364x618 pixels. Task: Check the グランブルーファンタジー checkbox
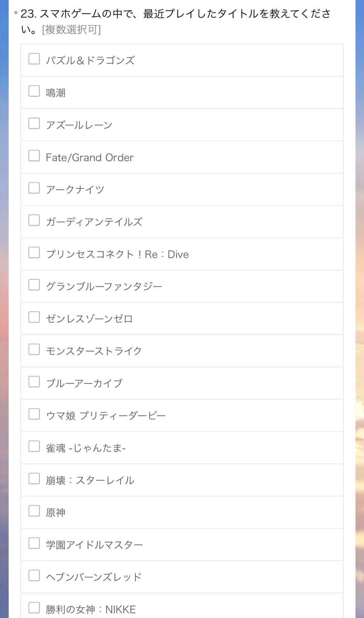click(x=34, y=285)
